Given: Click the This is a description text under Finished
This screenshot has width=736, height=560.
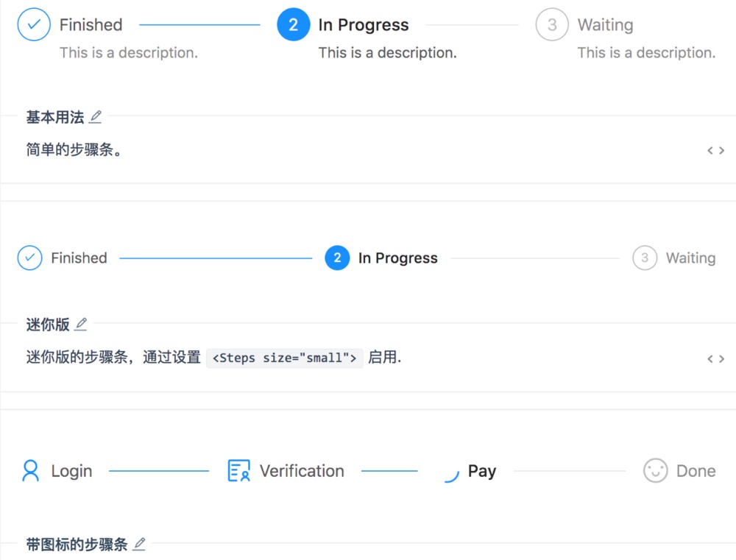Looking at the screenshot, I should [x=128, y=52].
